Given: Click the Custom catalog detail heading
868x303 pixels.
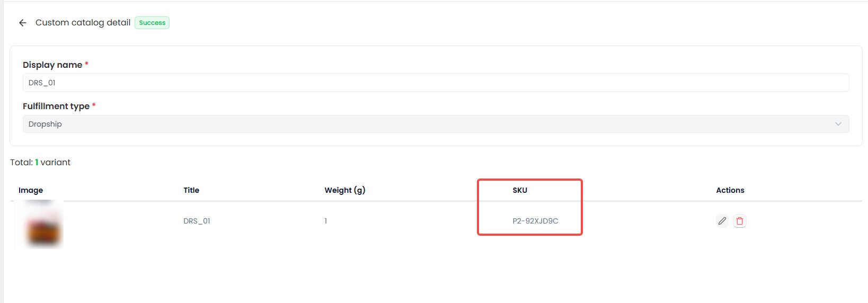Looking at the screenshot, I should [83, 23].
